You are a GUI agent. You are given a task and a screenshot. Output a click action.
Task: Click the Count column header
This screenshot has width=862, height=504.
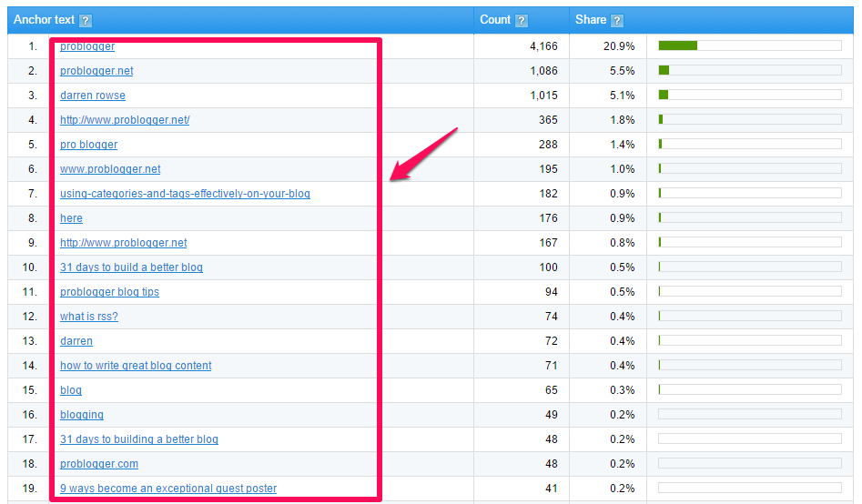click(495, 20)
